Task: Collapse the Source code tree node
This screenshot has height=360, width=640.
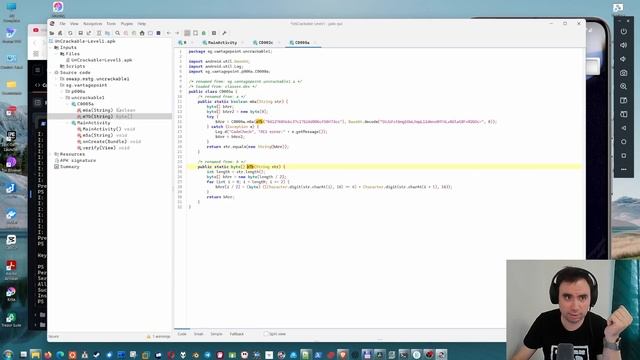Action: [51, 72]
